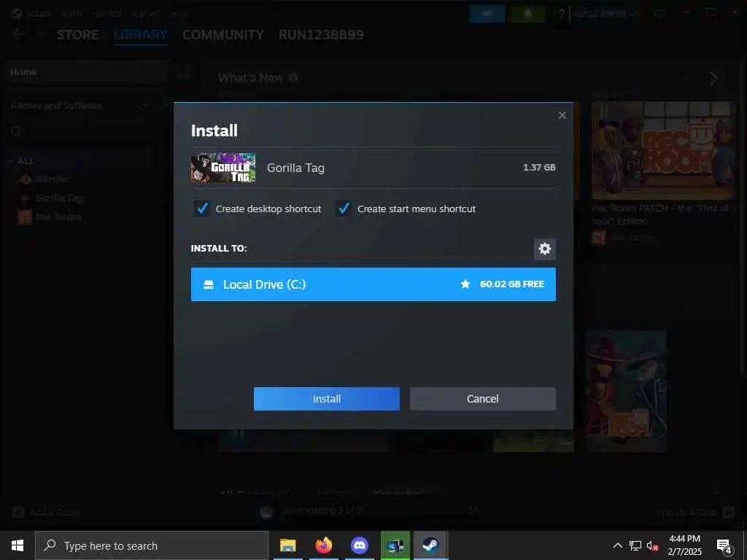Screen dimensions: 747x560
Task: Select Gorilla Tag in the library list
Action: click(58, 198)
